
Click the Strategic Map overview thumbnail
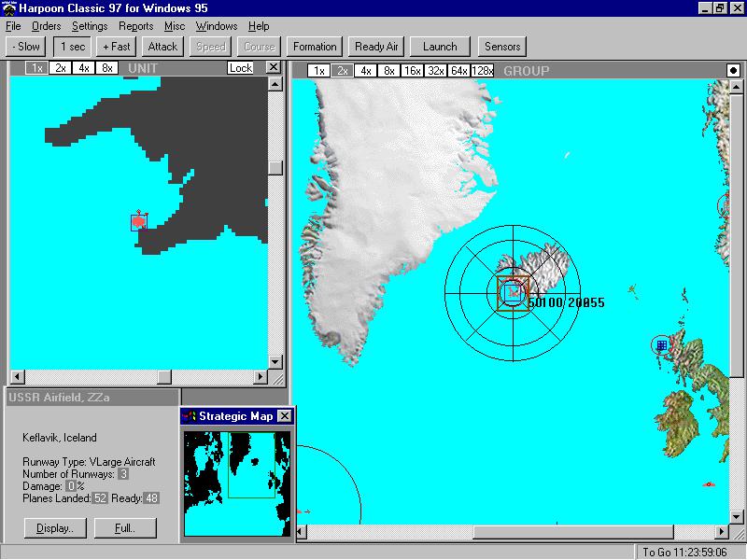[236, 483]
